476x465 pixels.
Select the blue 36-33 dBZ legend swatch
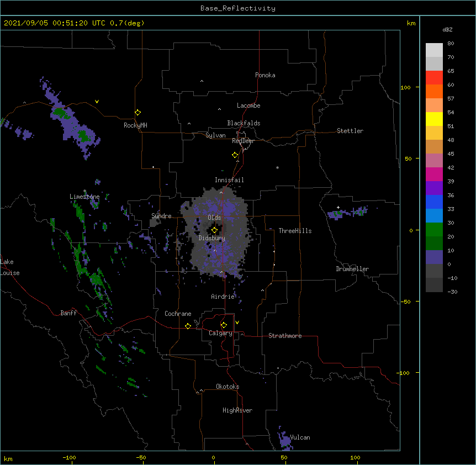pyautogui.click(x=434, y=202)
